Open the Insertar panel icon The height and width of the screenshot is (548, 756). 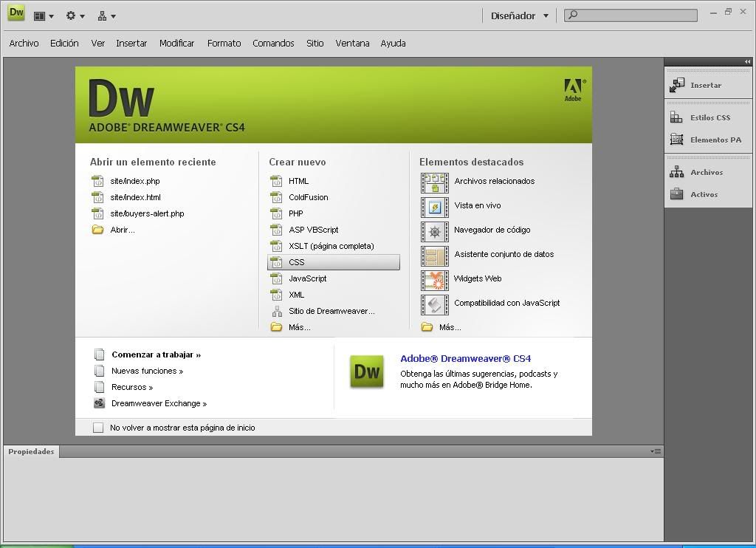point(676,86)
